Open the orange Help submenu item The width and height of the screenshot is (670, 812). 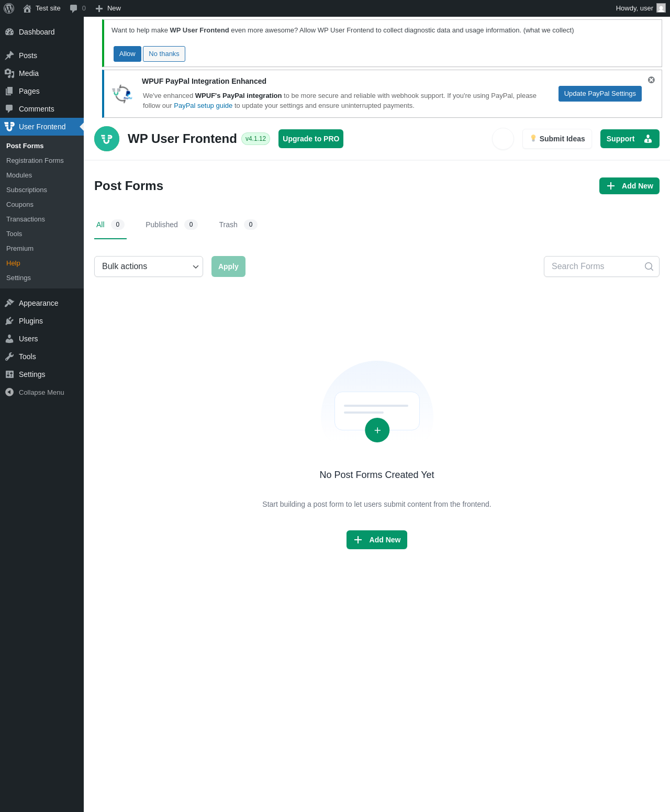(13, 263)
